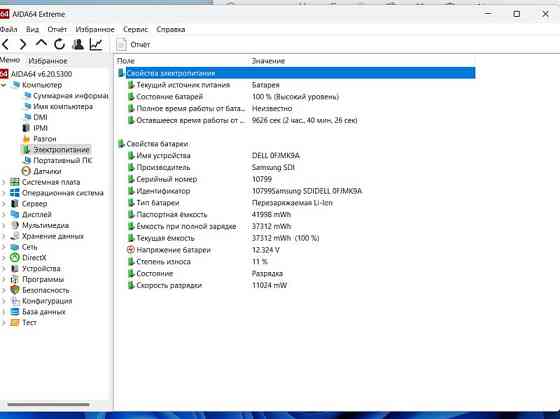The image size is (560, 419).
Task: Click the Напряжение батареи voltage icon
Action: point(131,250)
